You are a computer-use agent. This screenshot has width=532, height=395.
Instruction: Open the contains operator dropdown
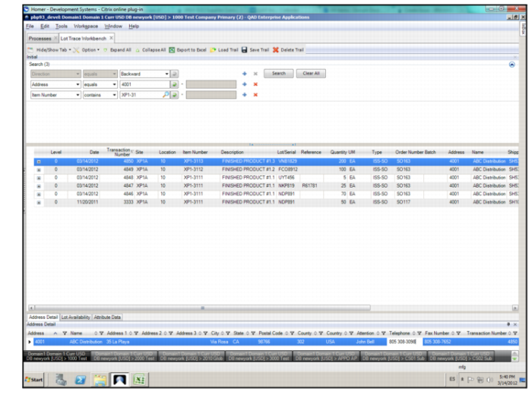coord(114,95)
